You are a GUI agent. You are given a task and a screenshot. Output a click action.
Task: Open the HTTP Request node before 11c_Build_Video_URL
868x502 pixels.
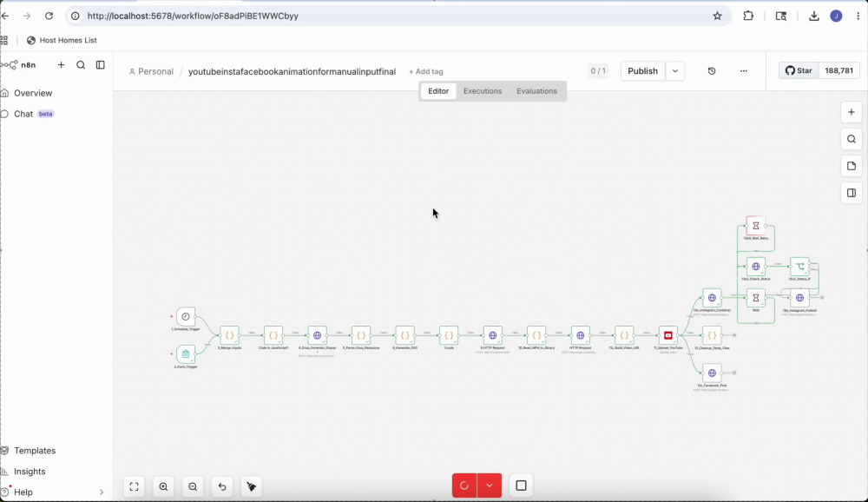pos(580,335)
